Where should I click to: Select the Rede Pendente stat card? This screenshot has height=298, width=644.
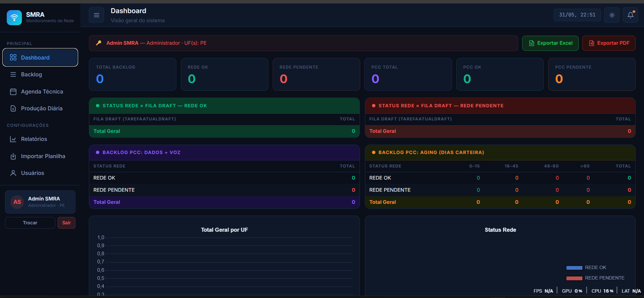click(316, 74)
